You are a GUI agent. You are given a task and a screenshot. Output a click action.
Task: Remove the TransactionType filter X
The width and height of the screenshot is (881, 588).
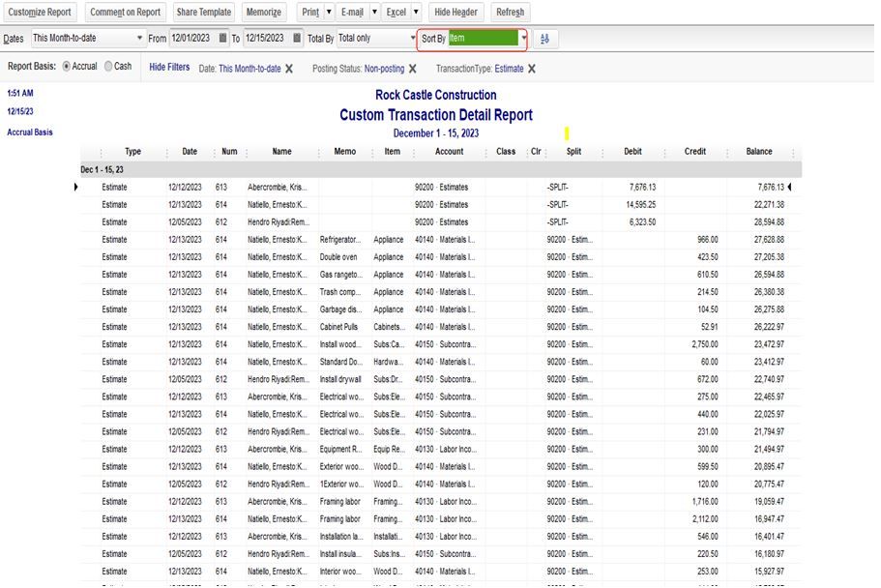coord(532,69)
